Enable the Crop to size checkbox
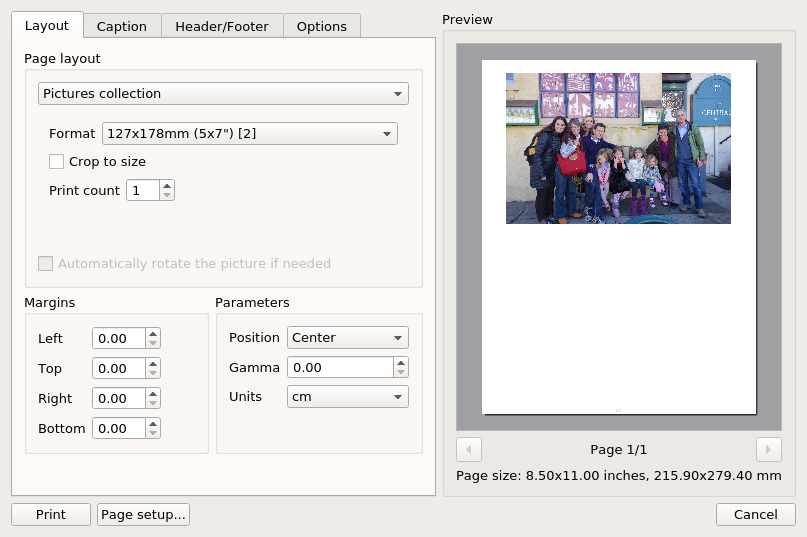This screenshot has height=537, width=807. click(57, 162)
